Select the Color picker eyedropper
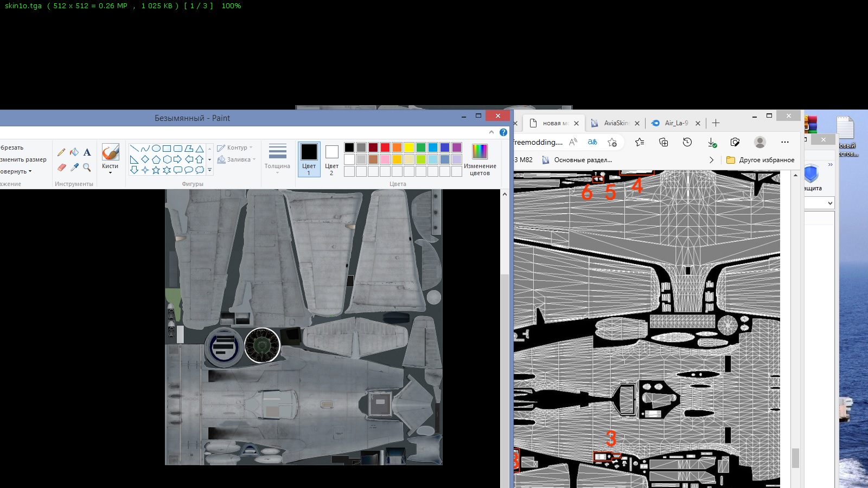 (74, 168)
